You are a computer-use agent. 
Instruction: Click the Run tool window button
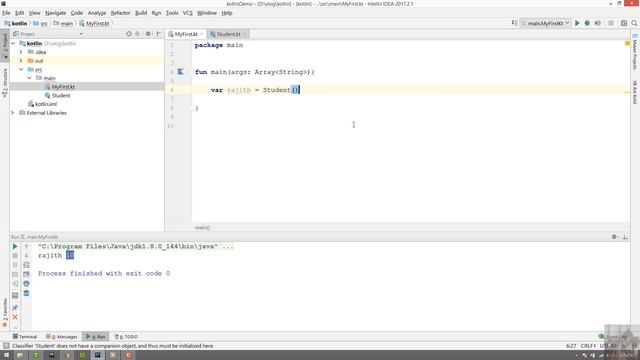pos(96,337)
